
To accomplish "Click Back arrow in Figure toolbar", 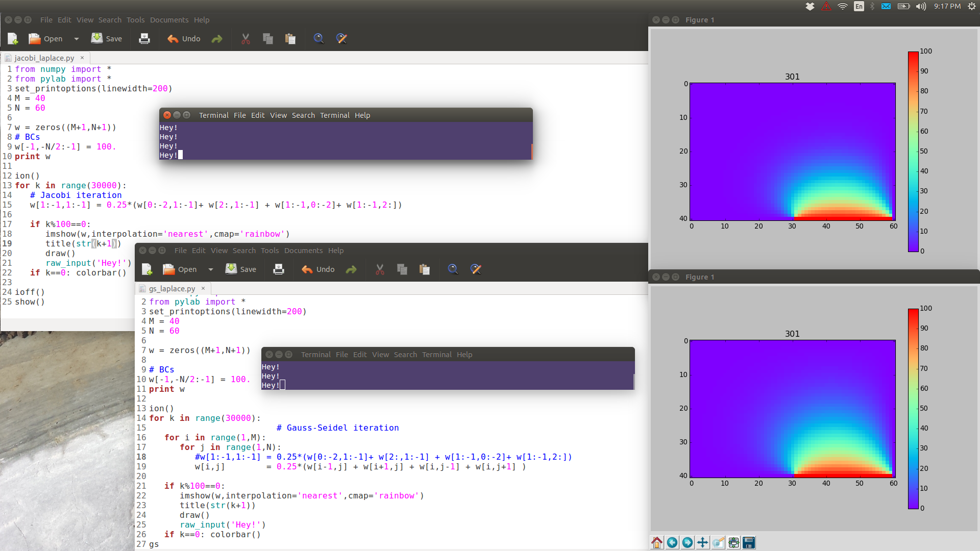I will [672, 542].
